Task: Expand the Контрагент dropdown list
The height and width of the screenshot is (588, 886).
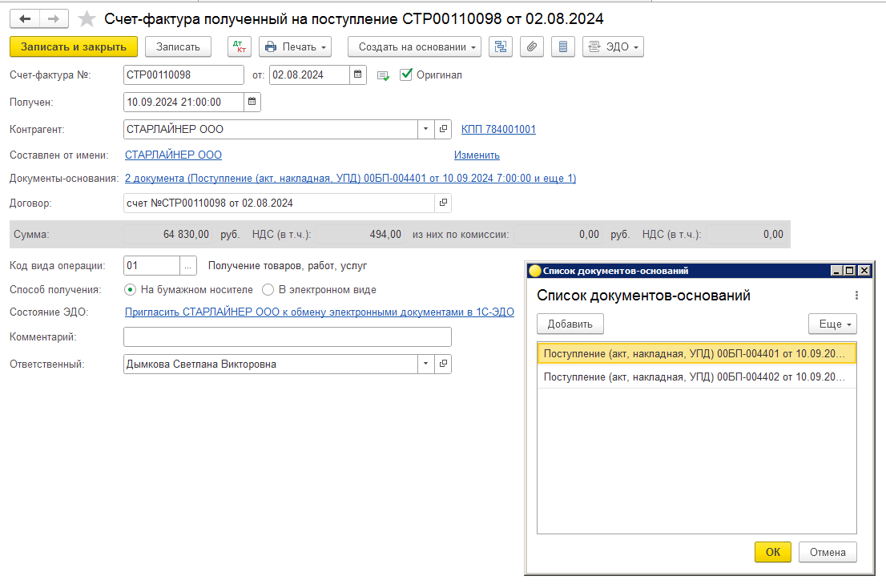Action: (425, 129)
